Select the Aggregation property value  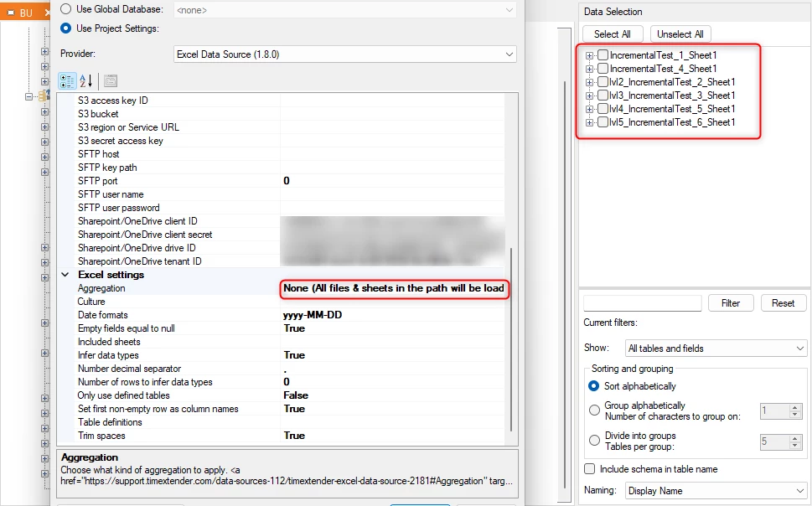coord(394,288)
